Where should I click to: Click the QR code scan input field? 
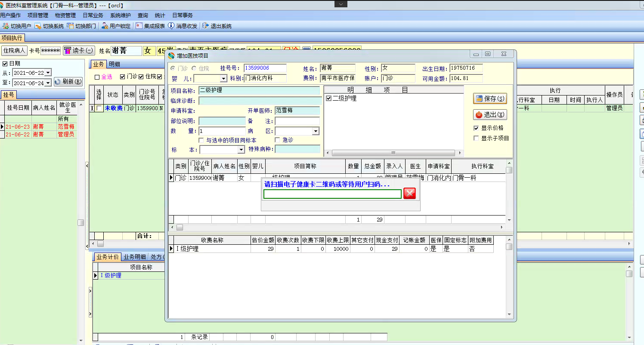pyautogui.click(x=332, y=194)
